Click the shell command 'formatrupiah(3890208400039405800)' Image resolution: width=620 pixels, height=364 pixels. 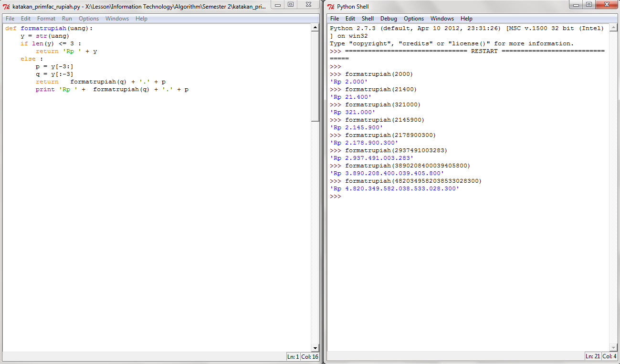[408, 166]
